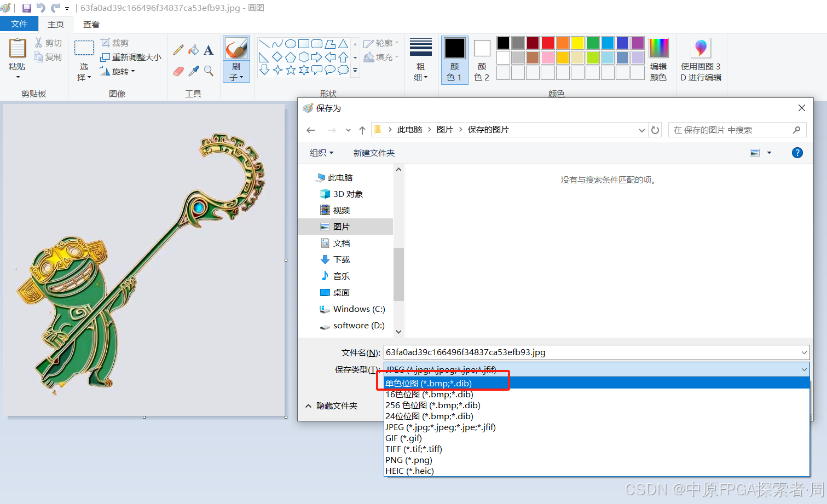Open the Brushes tool
Screen dimensions: 827x504
[236, 59]
